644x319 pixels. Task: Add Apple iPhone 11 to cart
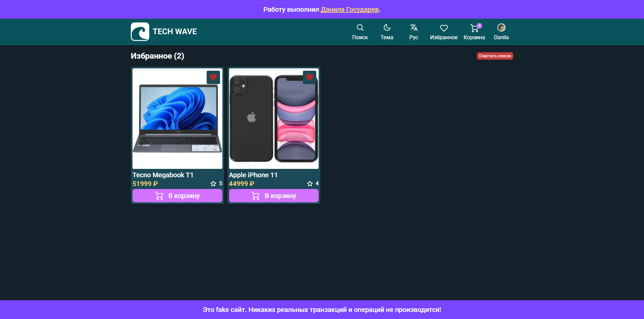274,196
